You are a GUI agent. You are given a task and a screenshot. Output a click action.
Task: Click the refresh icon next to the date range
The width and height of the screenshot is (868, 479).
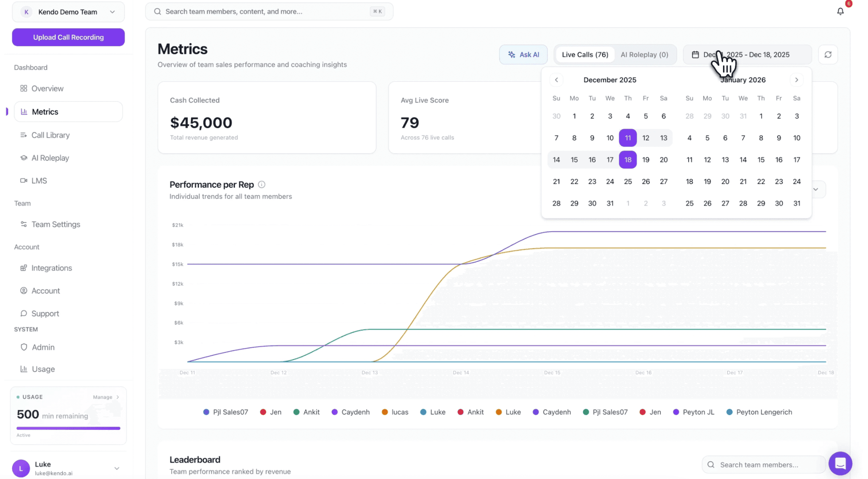tap(828, 54)
